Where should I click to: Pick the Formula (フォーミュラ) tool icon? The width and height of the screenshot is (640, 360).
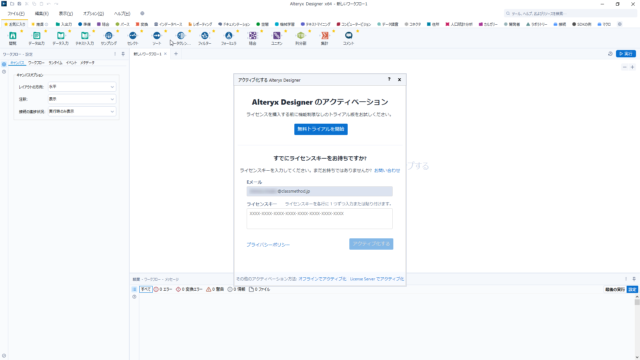coord(229,36)
